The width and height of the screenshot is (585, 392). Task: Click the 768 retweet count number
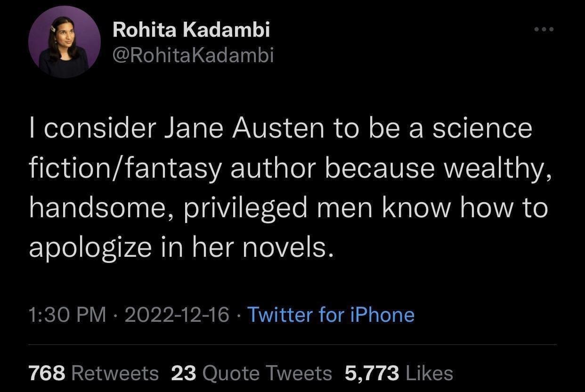(47, 372)
